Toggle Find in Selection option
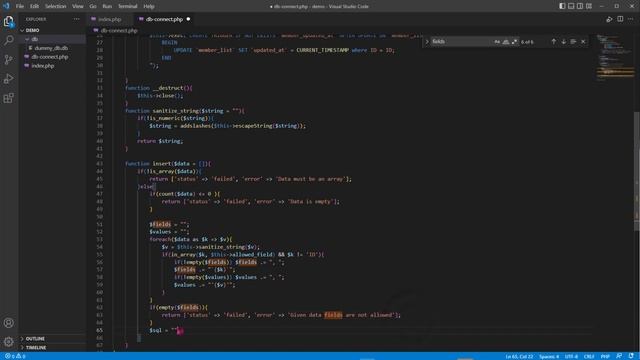This screenshot has width=640, height=360. coord(573,42)
